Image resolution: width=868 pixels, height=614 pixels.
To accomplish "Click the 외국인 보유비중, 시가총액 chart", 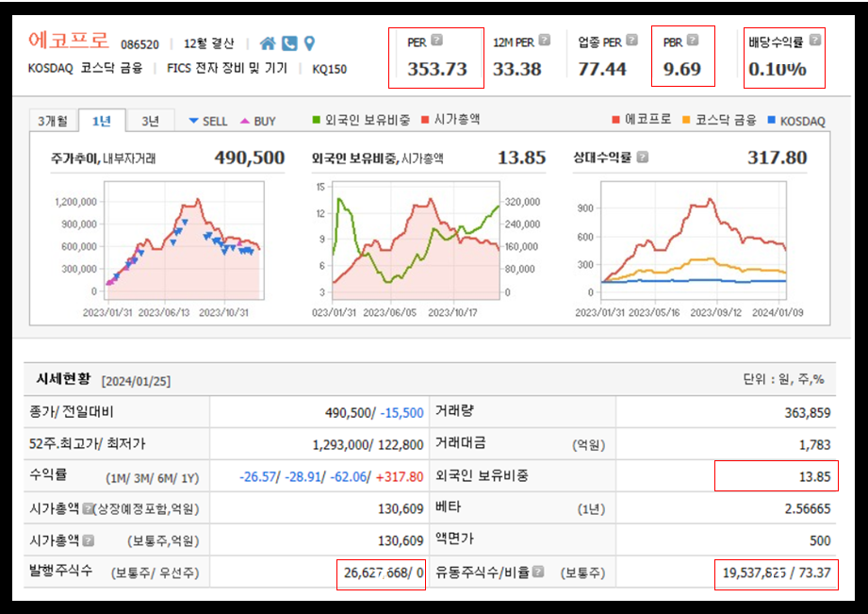I will coord(417,241).
